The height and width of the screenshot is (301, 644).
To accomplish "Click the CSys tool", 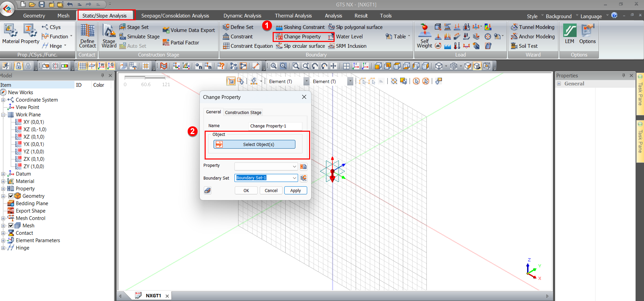I will [51, 27].
